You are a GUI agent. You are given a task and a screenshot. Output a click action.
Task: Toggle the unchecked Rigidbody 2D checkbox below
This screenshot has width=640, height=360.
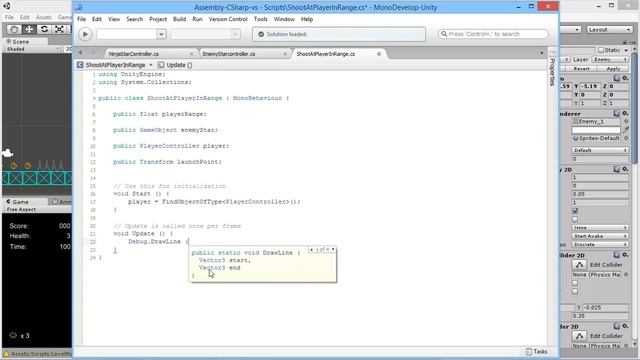(x=575, y=219)
